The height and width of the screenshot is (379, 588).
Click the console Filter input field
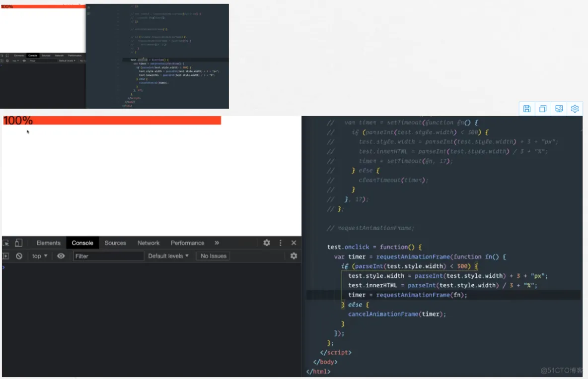pos(108,256)
